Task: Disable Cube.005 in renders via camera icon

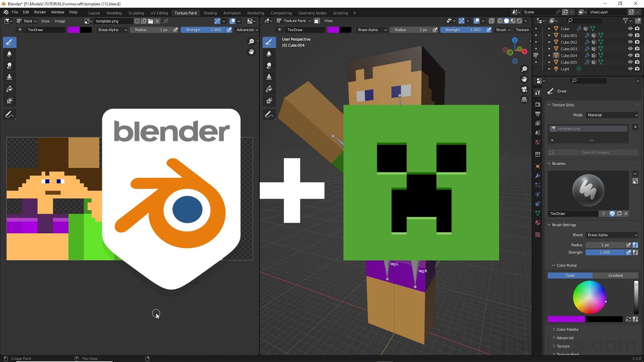Action: 637,62
